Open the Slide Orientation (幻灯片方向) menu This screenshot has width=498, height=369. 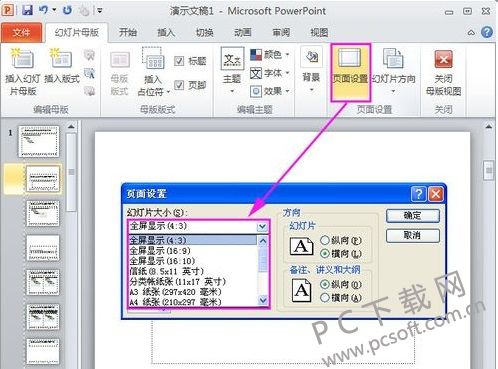coord(393,71)
